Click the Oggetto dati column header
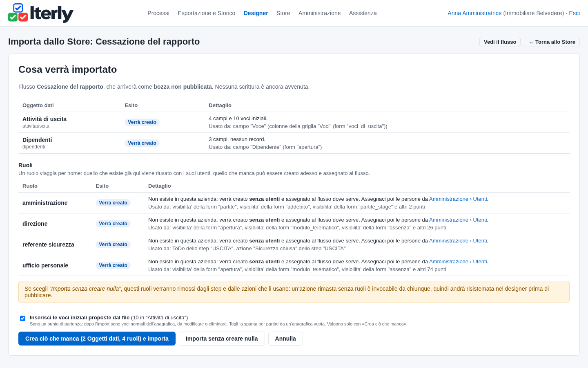The height and width of the screenshot is (368, 588). [38, 105]
